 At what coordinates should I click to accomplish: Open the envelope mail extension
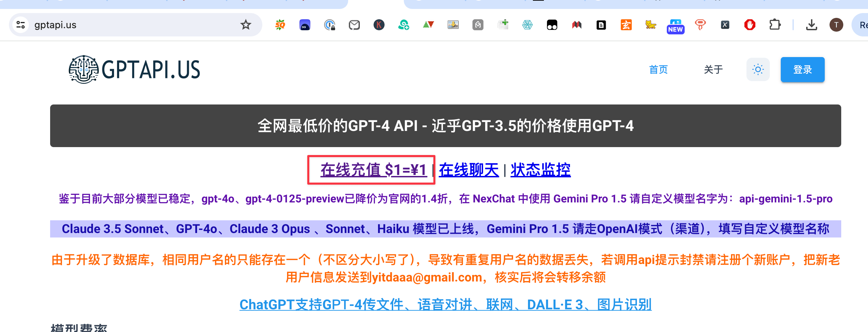(354, 25)
